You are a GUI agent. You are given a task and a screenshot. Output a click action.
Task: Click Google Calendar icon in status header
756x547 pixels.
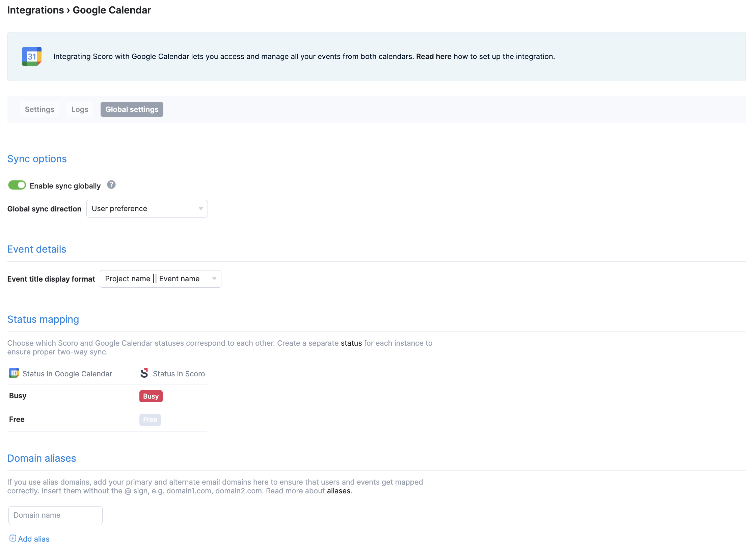click(14, 373)
